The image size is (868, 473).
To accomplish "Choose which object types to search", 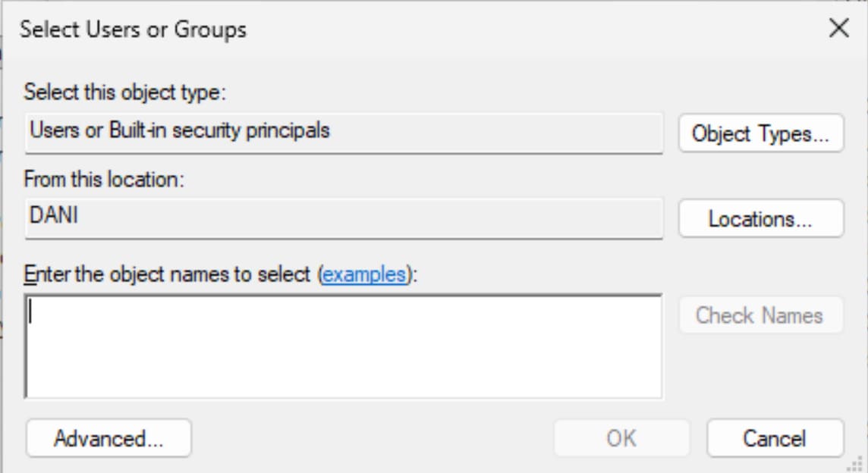I will (x=761, y=134).
